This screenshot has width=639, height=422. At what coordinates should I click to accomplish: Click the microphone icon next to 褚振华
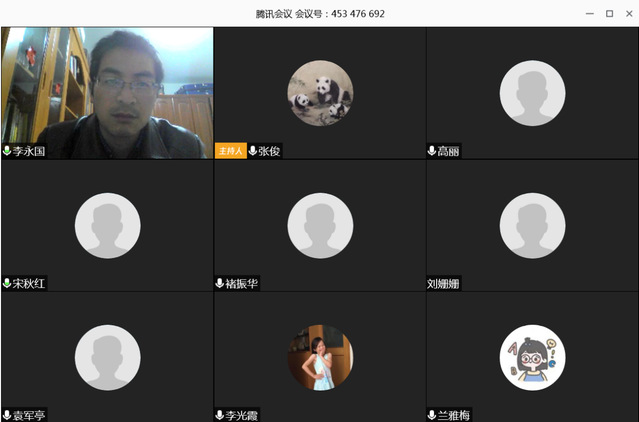pyautogui.click(x=220, y=283)
